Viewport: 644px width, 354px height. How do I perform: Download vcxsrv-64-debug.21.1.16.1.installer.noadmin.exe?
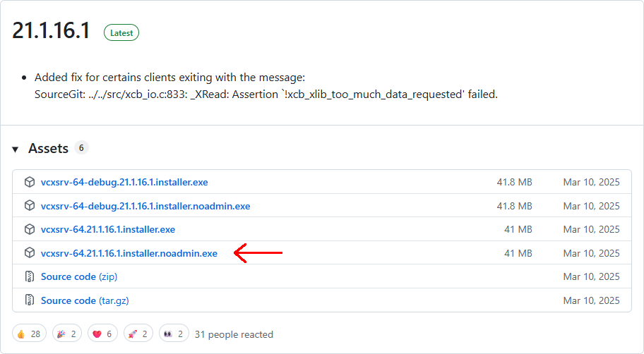tap(145, 206)
